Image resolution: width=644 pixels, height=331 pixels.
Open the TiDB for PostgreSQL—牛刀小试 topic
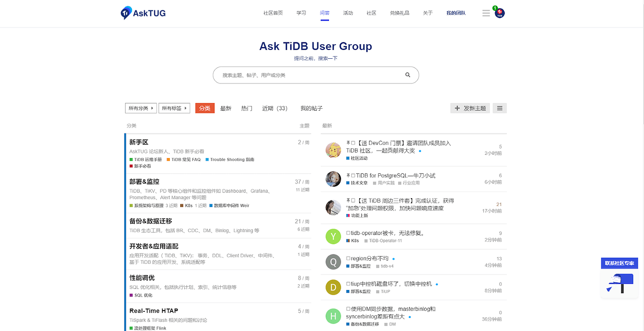[396, 176]
